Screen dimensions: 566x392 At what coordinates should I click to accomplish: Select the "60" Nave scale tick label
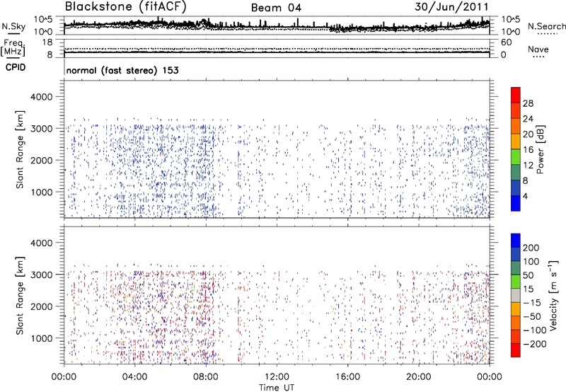pos(506,42)
